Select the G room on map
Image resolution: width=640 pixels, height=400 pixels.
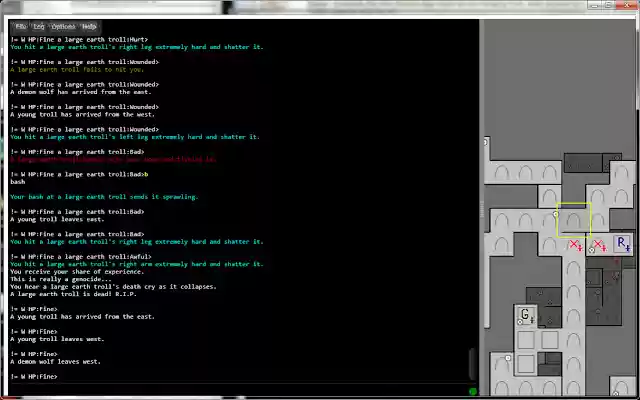coord(526,316)
